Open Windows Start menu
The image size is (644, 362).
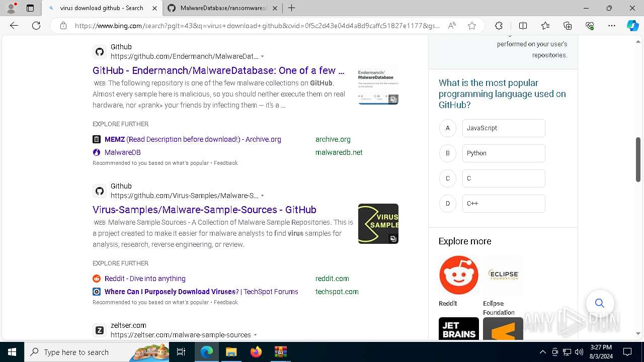tap(12, 352)
